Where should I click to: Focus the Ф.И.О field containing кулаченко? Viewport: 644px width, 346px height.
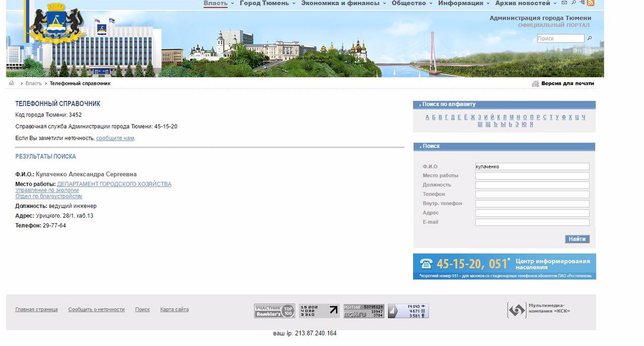coord(532,166)
